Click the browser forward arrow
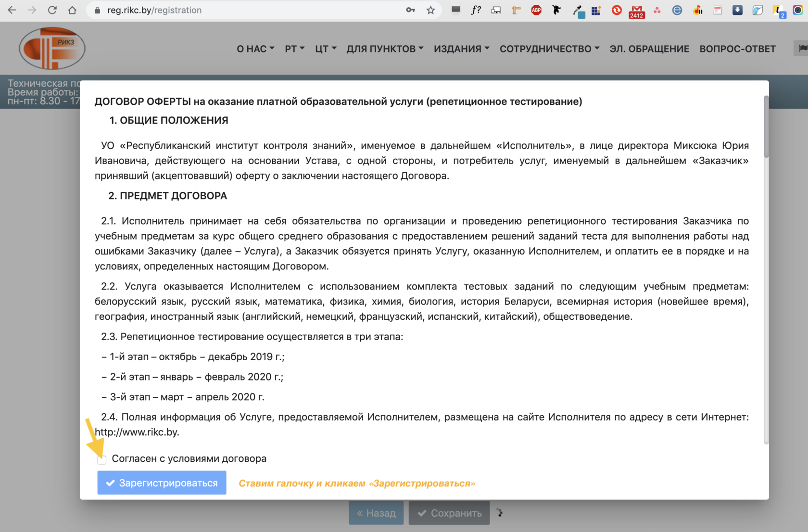This screenshot has height=532, width=808. click(x=32, y=10)
